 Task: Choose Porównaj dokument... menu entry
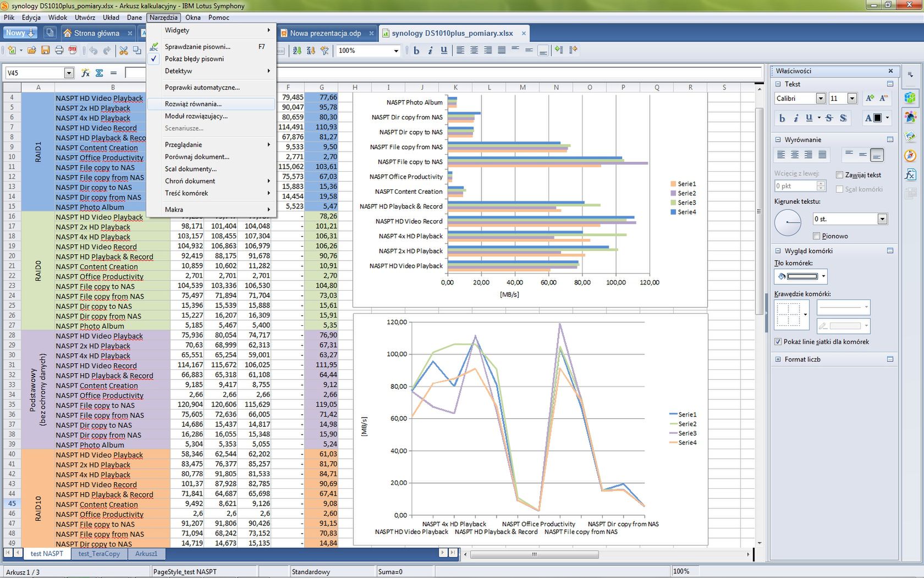pyautogui.click(x=211, y=157)
